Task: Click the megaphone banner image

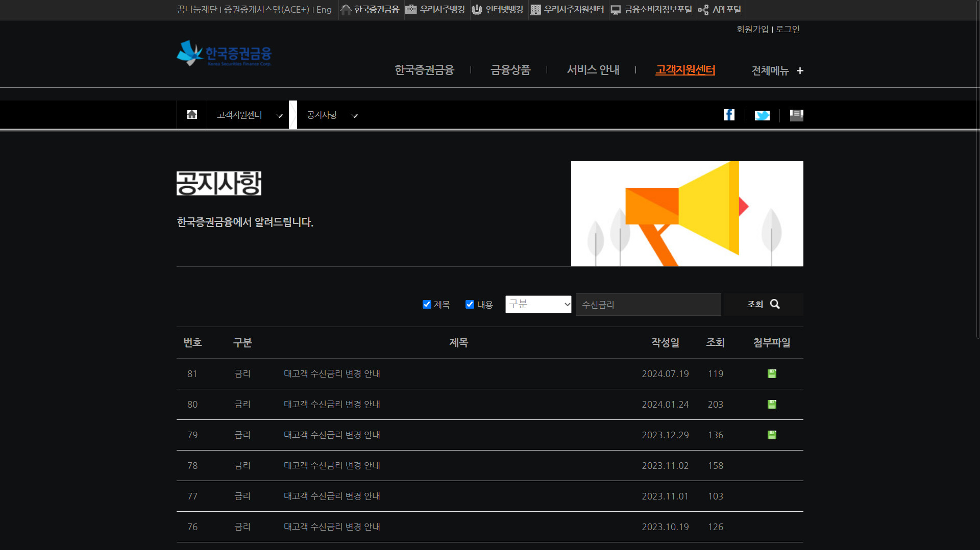Action: click(687, 214)
